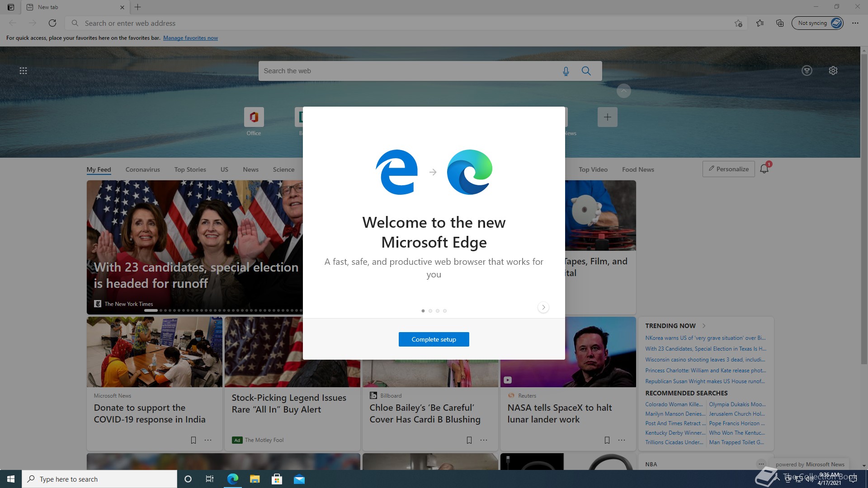Click the taskbar search box
868x488 pixels.
(x=99, y=479)
